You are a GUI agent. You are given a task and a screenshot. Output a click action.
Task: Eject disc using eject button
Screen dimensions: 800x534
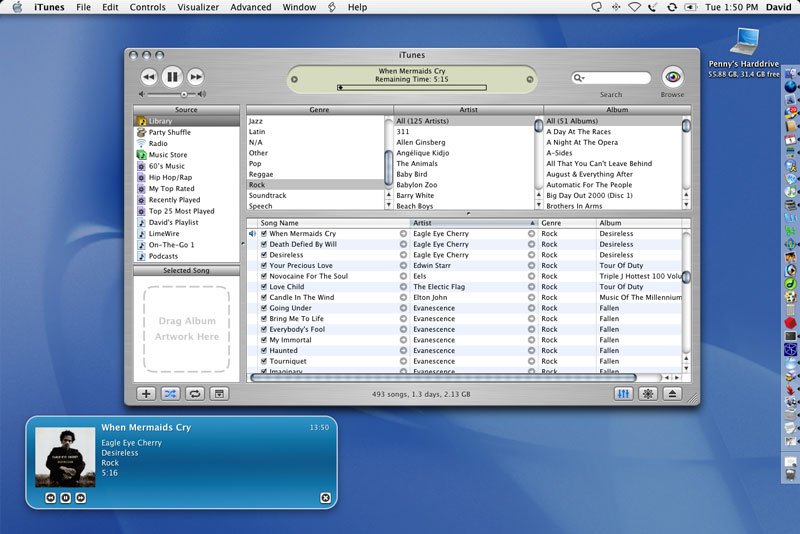(672, 394)
